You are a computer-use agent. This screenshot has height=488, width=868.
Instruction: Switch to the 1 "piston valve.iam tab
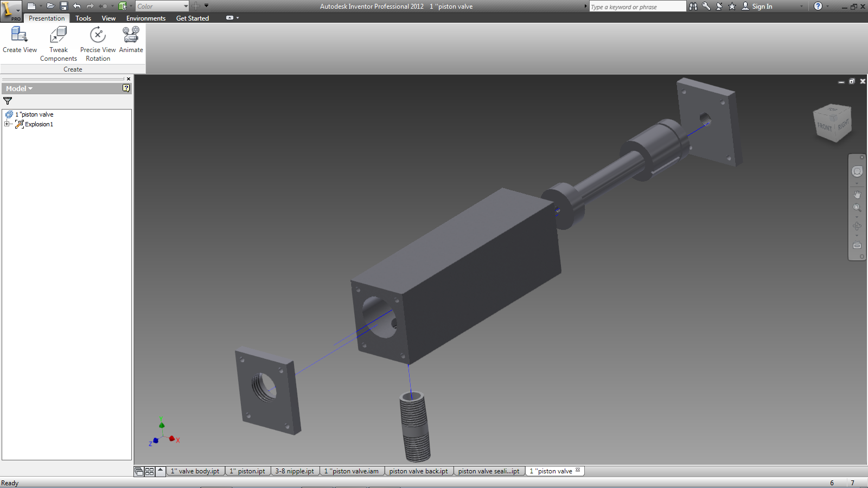(352, 471)
